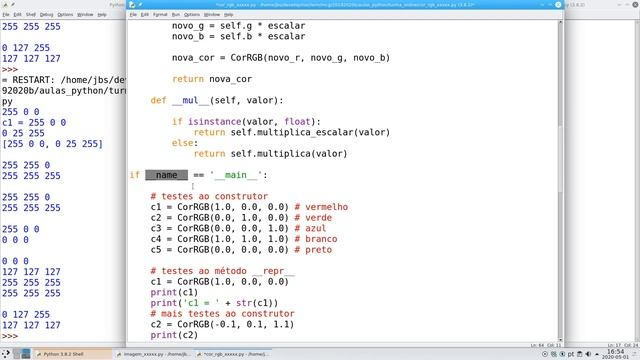This screenshot has width=640, height=360.
Task: Open Window menu in editor window
Action: [x=212, y=14]
